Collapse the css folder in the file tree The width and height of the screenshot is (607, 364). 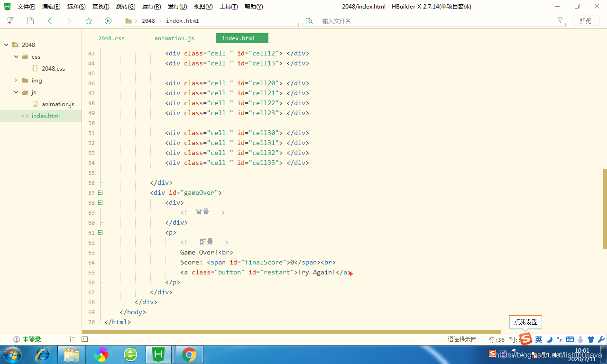16,57
